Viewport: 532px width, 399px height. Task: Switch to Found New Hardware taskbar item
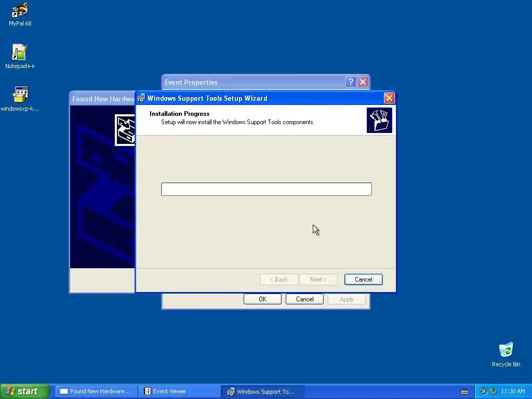(x=96, y=391)
